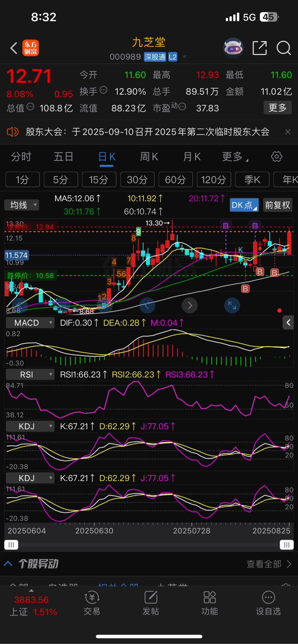Tap the 东方财富 app logo

(31, 48)
